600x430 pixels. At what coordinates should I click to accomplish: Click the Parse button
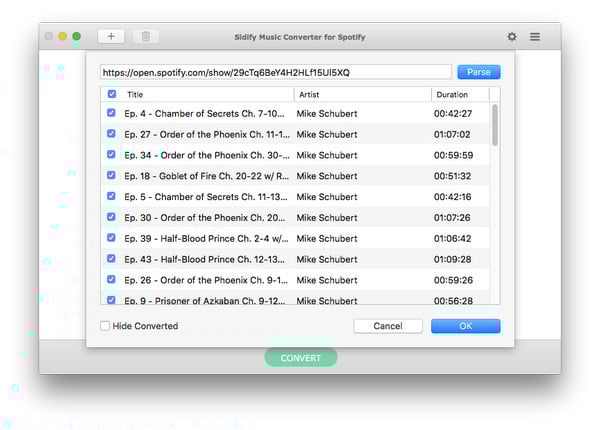pos(479,72)
